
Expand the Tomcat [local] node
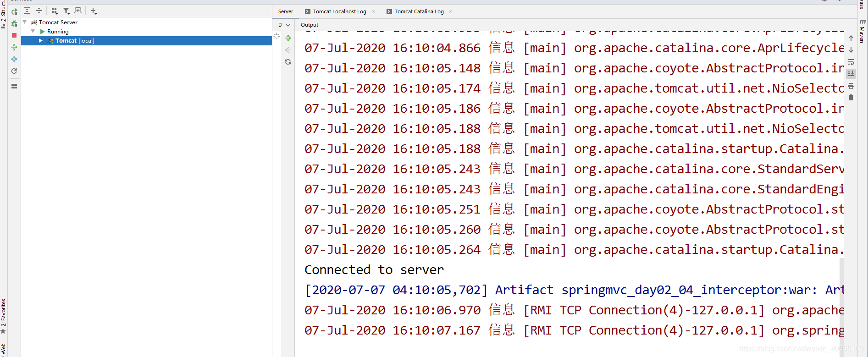click(x=41, y=41)
